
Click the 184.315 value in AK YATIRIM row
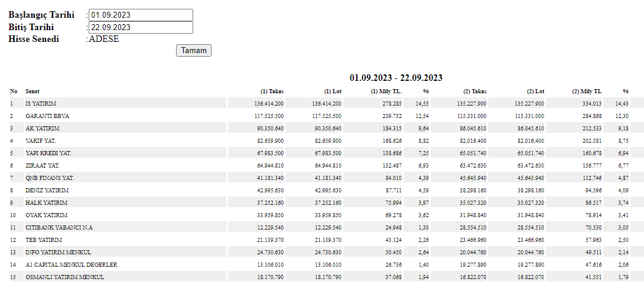[x=392, y=129]
